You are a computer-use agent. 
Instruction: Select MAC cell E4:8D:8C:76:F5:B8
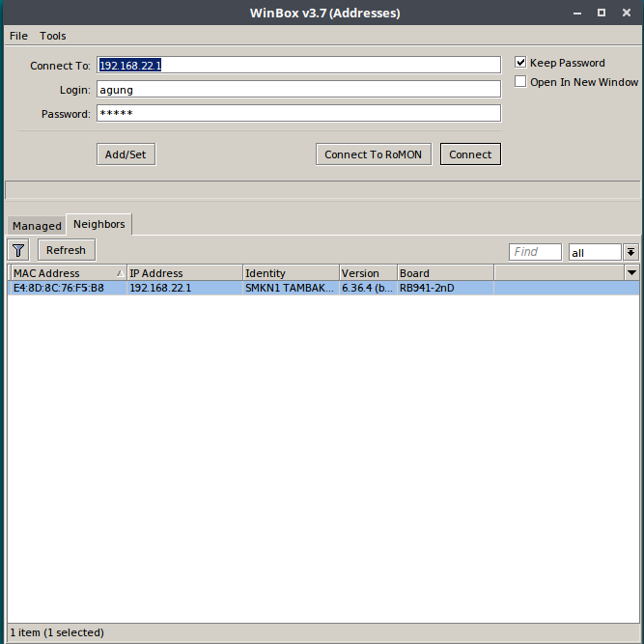click(69, 288)
